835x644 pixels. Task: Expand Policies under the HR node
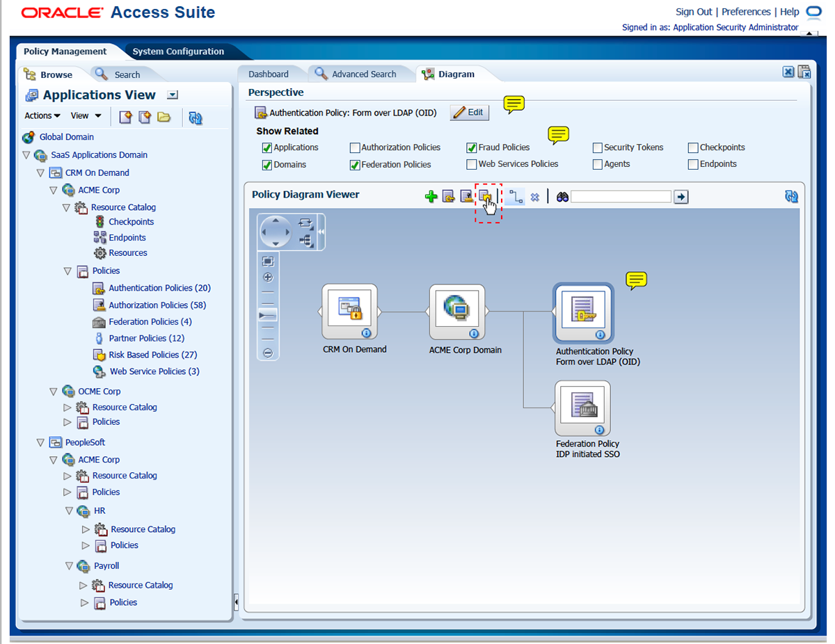tap(86, 545)
